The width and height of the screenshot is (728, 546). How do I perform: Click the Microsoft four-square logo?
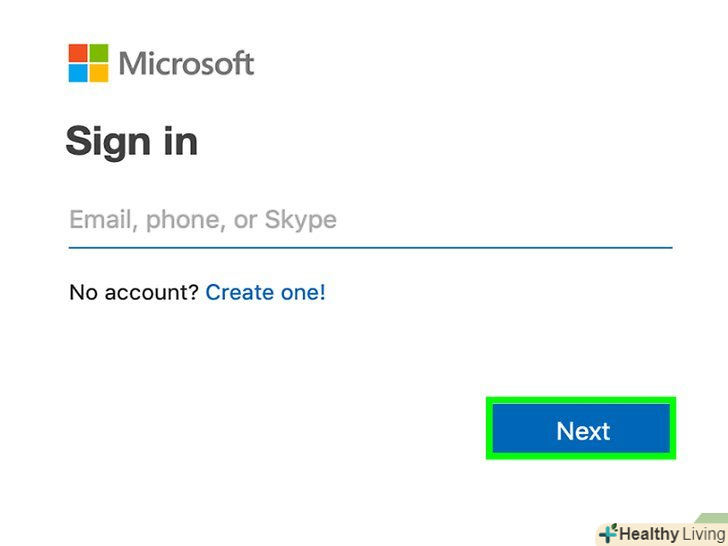click(x=89, y=63)
